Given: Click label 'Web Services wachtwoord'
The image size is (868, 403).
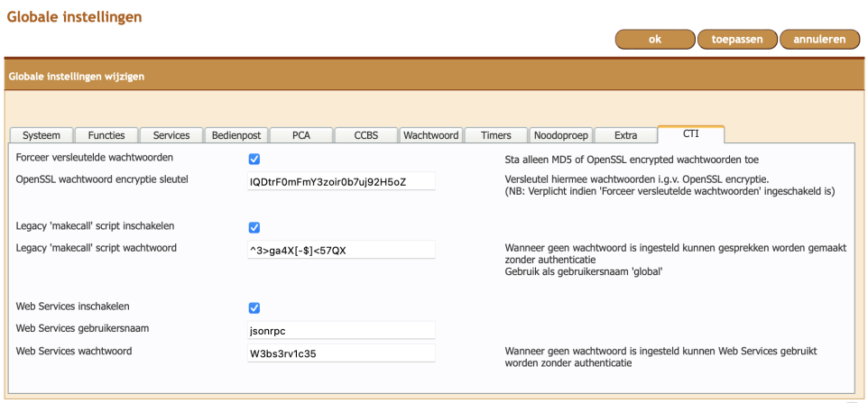Looking at the screenshot, I should (74, 351).
